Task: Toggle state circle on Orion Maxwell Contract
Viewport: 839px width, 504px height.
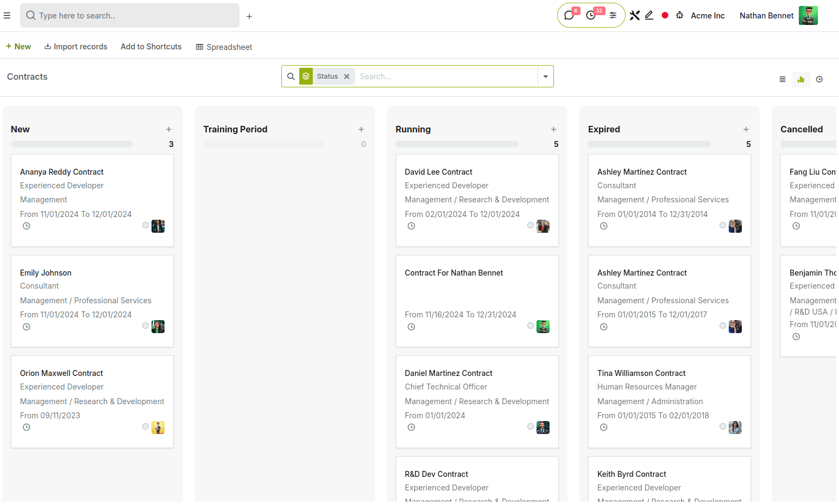Action: [146, 426]
